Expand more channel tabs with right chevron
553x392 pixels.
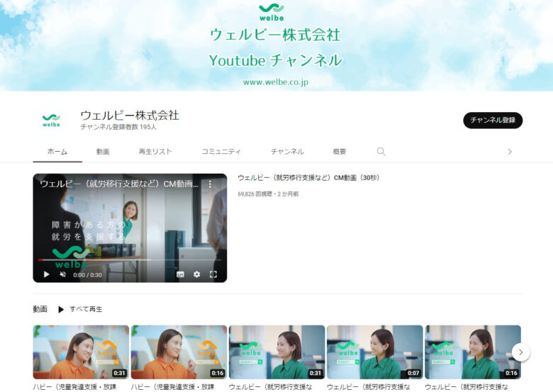coord(510,152)
